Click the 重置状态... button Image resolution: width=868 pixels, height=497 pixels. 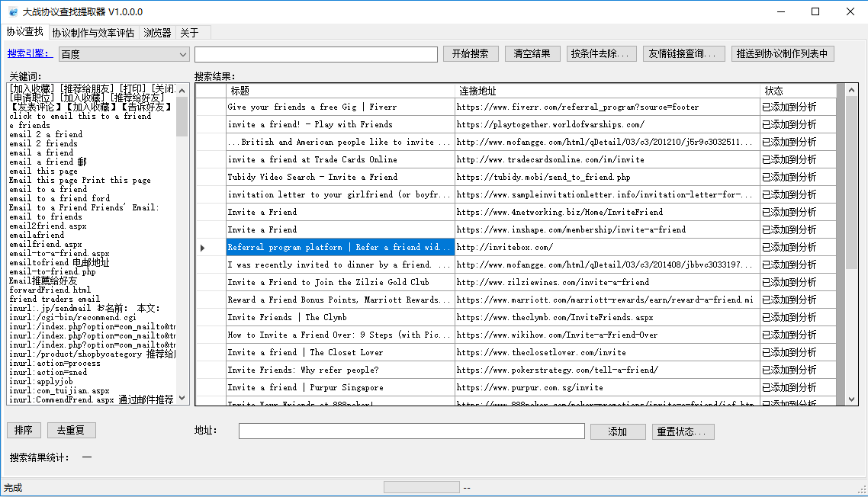[x=683, y=431]
